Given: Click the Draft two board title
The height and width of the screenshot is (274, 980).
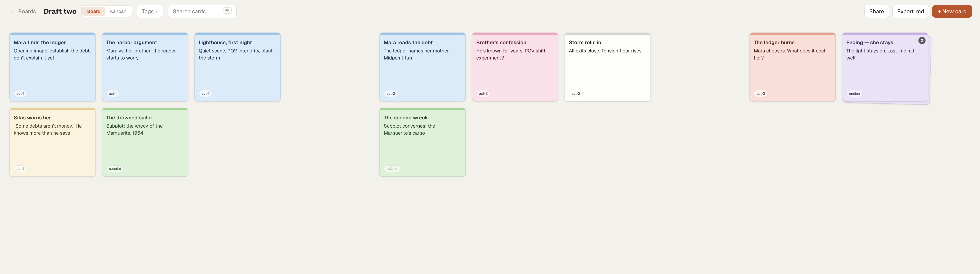Looking at the screenshot, I should 60,11.
